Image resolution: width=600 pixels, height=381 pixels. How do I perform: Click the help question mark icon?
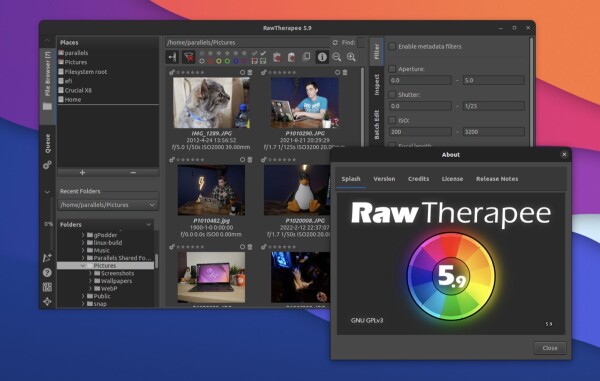pyautogui.click(x=47, y=272)
